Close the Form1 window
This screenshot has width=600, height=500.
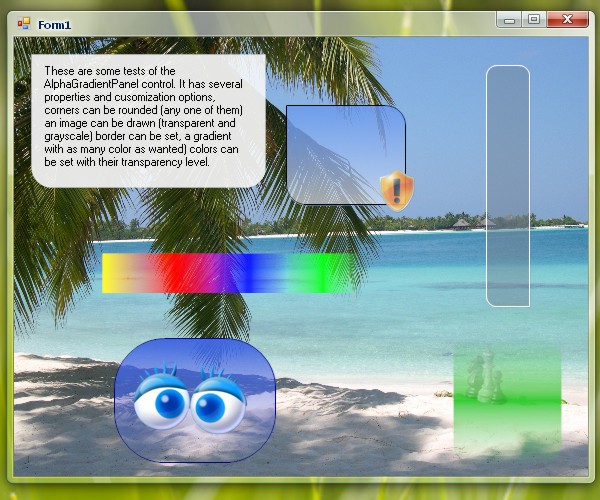[x=567, y=20]
